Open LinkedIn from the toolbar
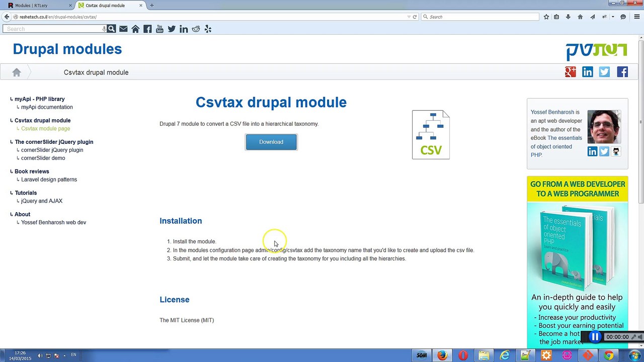This screenshot has height=362, width=644. 184,29
